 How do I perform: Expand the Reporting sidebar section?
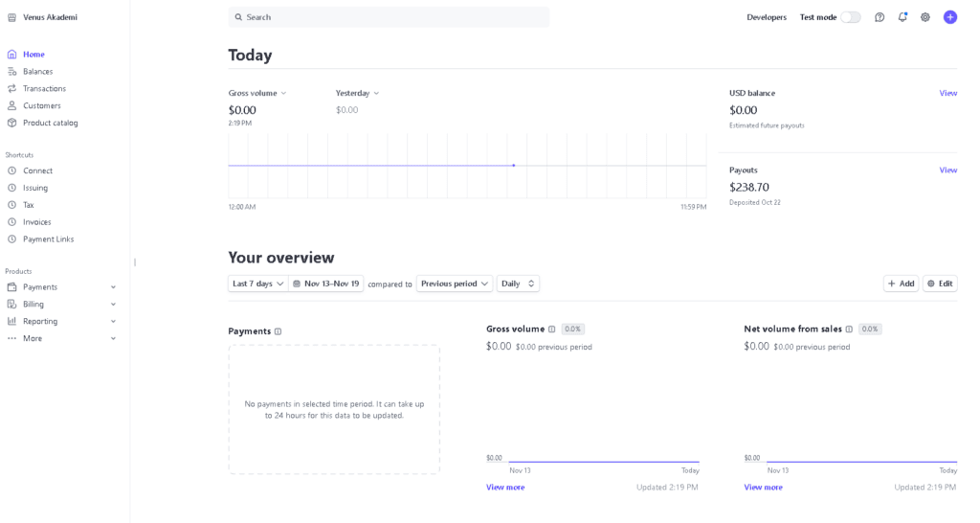coord(61,322)
